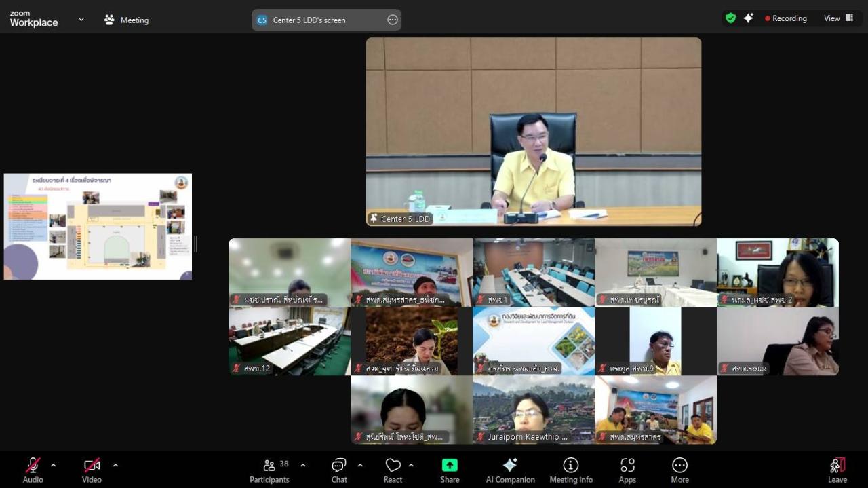Click the green encryption shield icon
The height and width of the screenshot is (488, 868).
(730, 18)
